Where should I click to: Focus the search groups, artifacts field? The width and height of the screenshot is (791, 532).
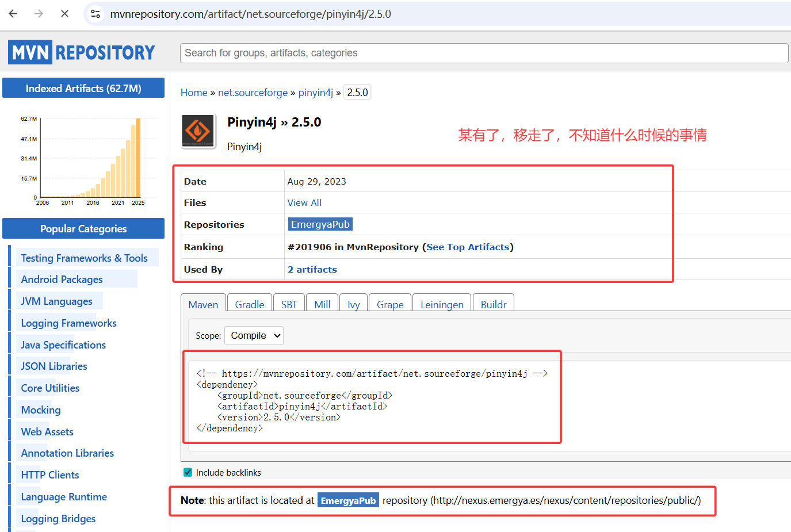[x=484, y=53]
